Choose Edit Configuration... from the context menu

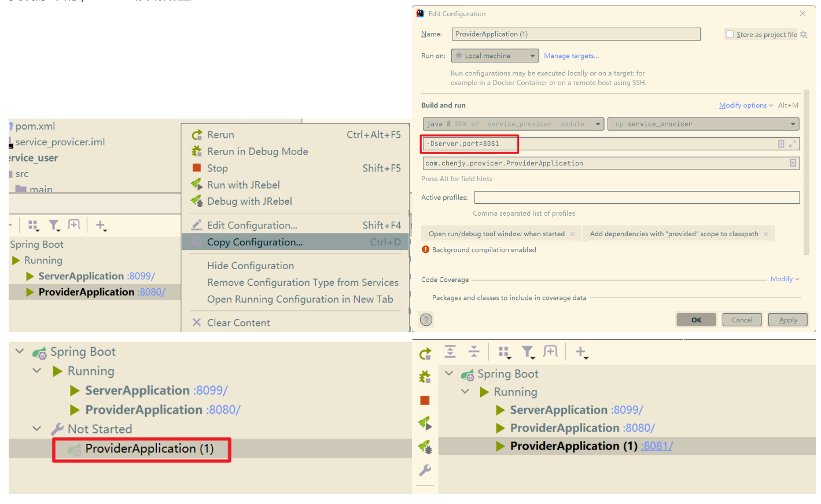click(296, 225)
